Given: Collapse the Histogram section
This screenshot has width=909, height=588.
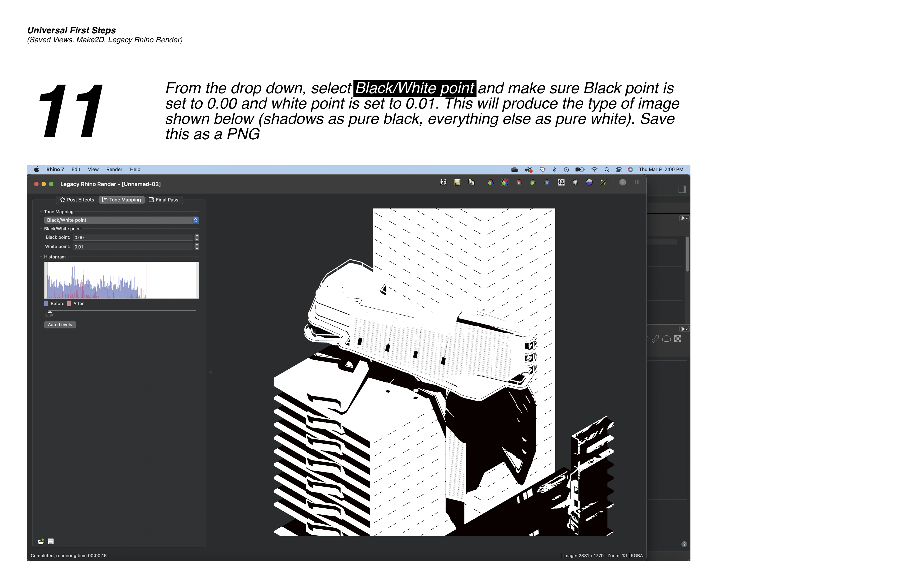Looking at the screenshot, I should coord(41,257).
